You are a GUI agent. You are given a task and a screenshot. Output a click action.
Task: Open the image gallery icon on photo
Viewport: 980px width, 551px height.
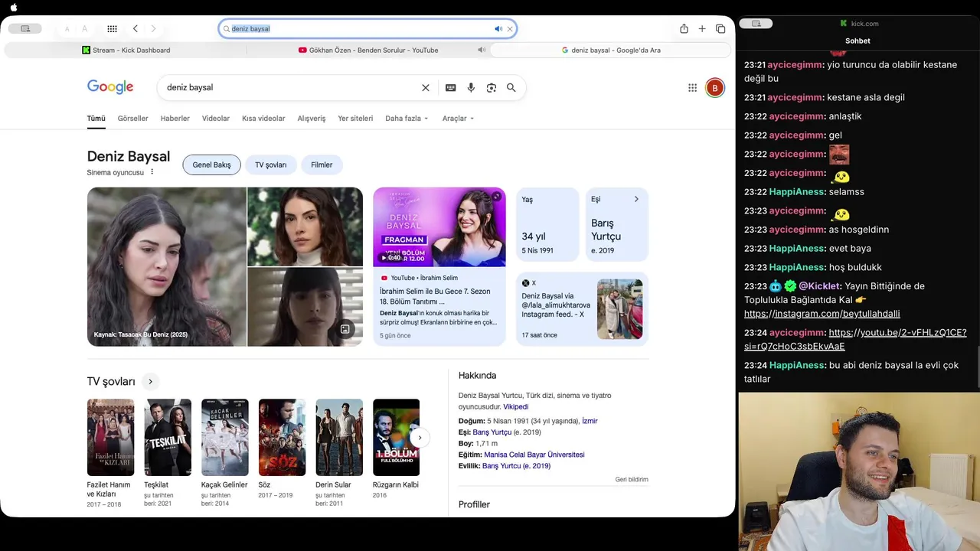click(x=345, y=329)
